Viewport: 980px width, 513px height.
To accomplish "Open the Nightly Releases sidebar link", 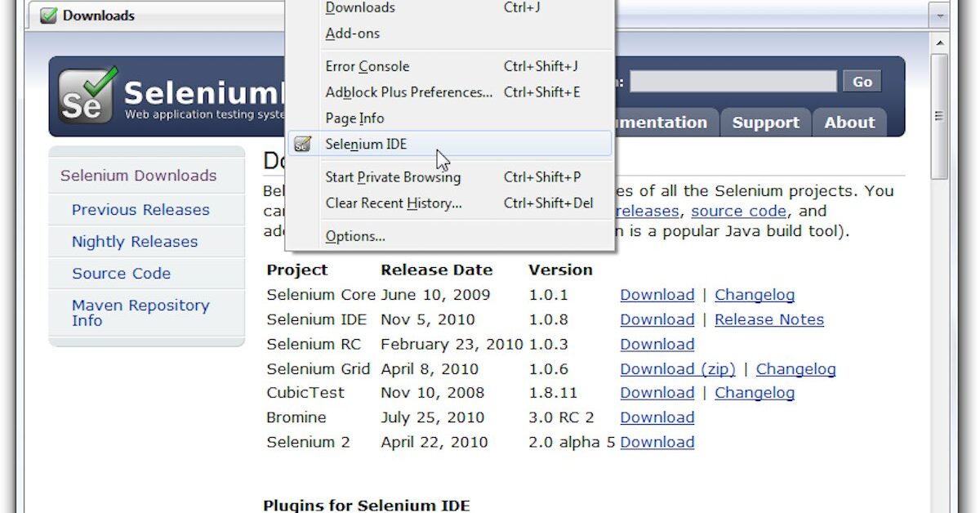I will point(135,242).
